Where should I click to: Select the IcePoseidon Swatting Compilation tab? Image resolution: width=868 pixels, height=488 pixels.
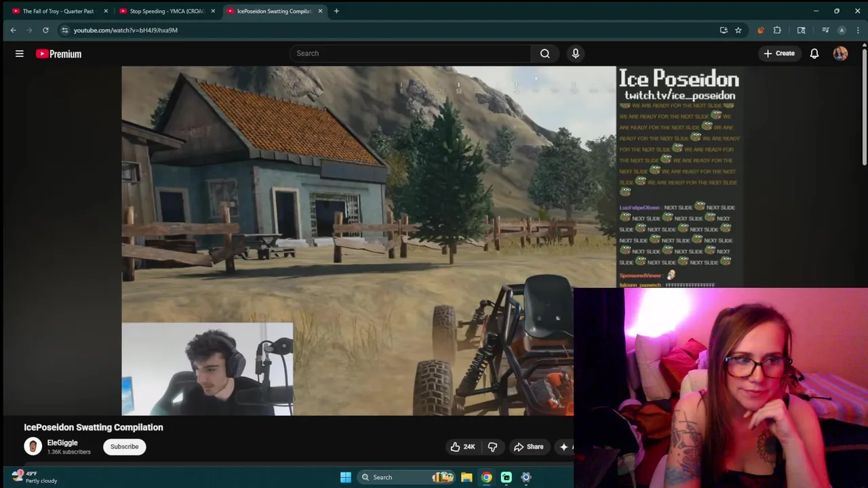275,11
